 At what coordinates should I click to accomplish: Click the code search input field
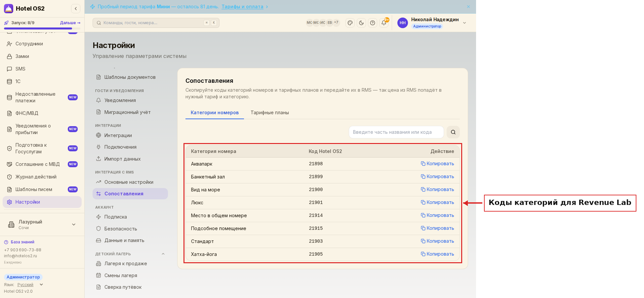click(x=396, y=132)
